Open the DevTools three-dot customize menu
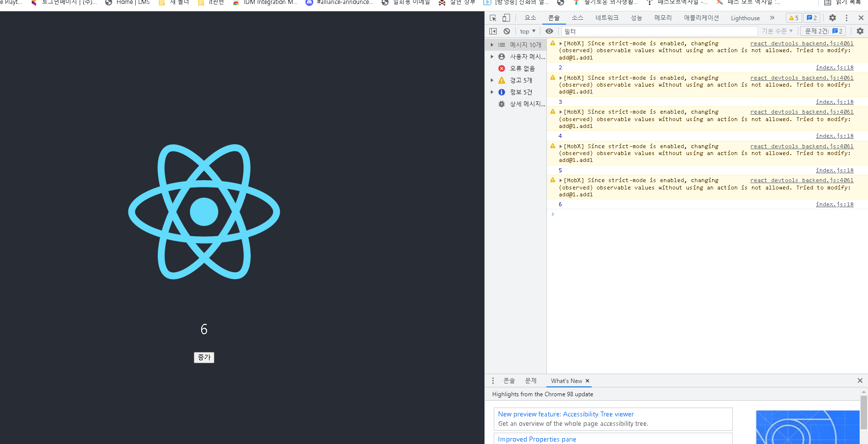Image resolution: width=868 pixels, height=444 pixels. pyautogui.click(x=846, y=18)
